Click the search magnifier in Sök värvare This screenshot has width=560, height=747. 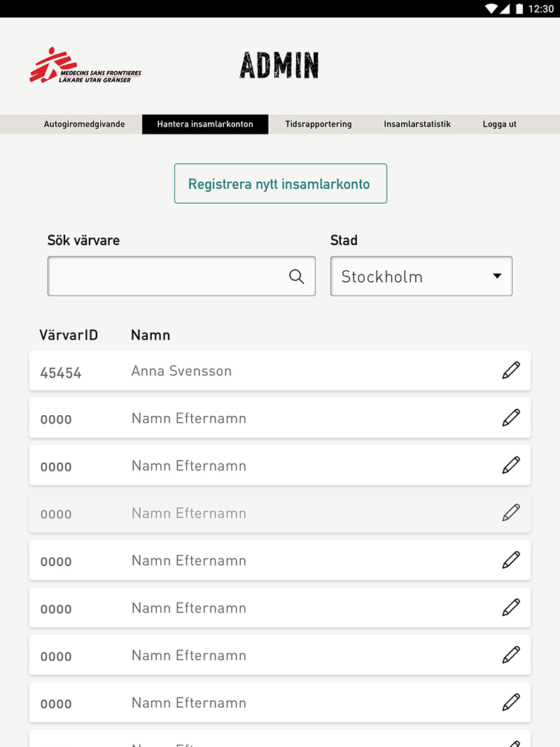(296, 277)
